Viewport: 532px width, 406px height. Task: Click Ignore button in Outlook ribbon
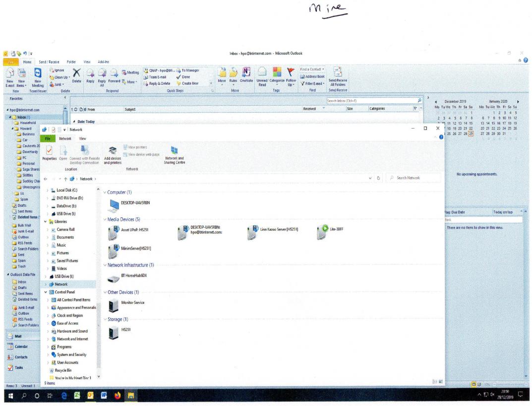[57, 70]
